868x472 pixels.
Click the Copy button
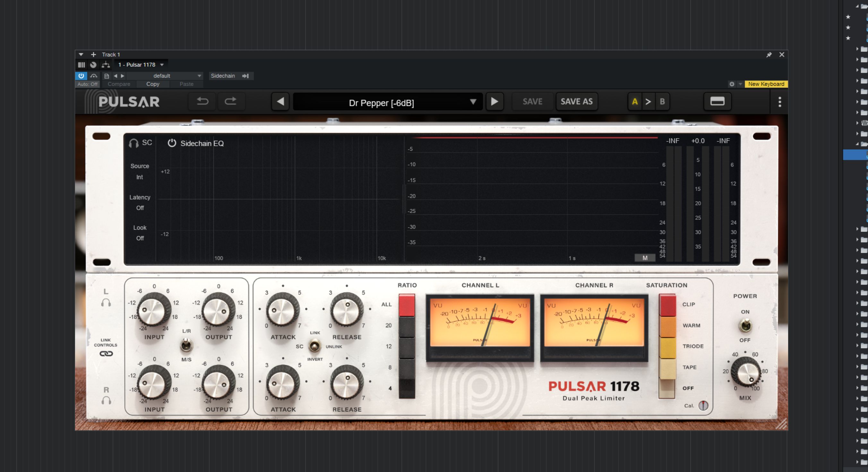[153, 84]
